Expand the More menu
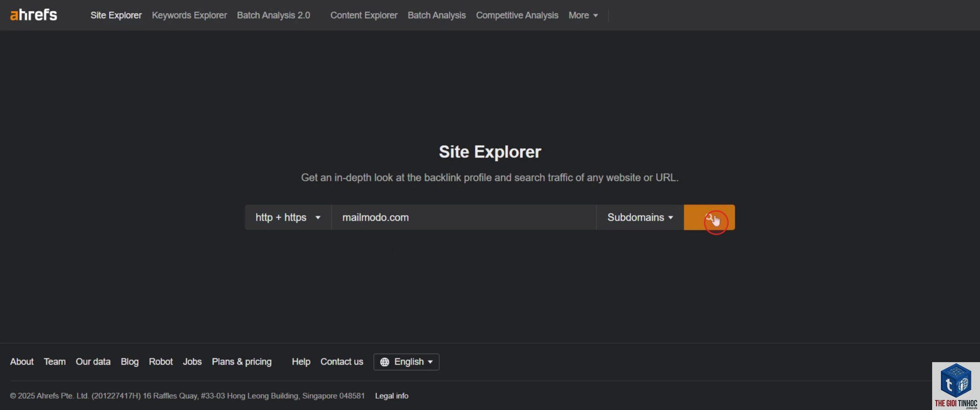Viewport: 980px width, 410px height. tap(583, 15)
